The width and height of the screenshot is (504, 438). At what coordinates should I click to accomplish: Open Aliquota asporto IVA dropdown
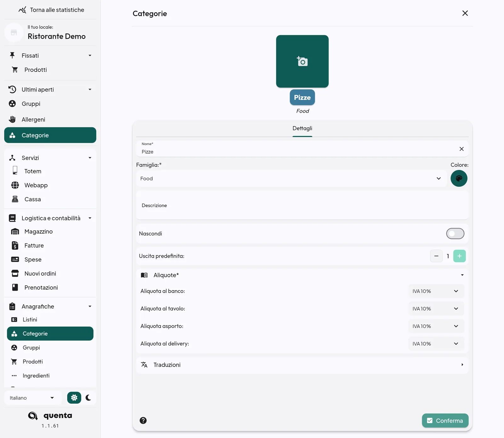coord(436,326)
